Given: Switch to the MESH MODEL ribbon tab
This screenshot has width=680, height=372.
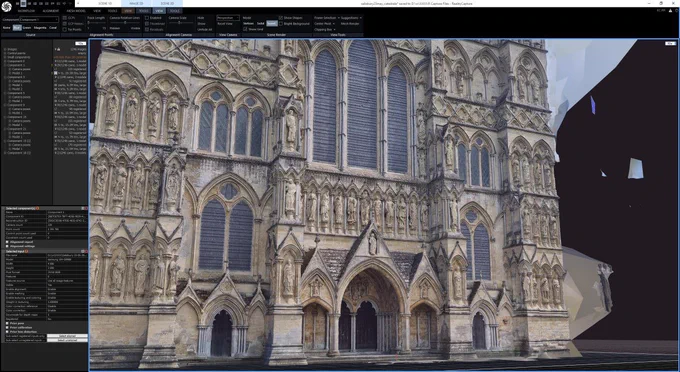Looking at the screenshot, I should [76, 11].
